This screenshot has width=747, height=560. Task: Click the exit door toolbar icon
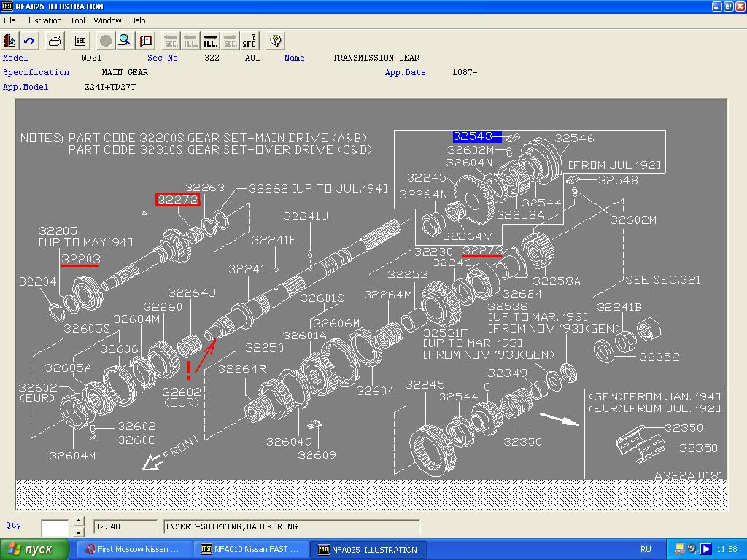pos(9,41)
